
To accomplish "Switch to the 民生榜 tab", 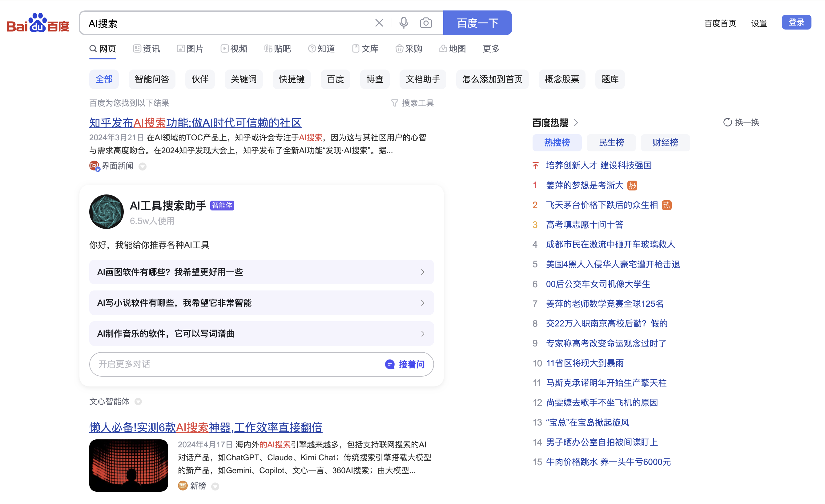I will tap(611, 142).
